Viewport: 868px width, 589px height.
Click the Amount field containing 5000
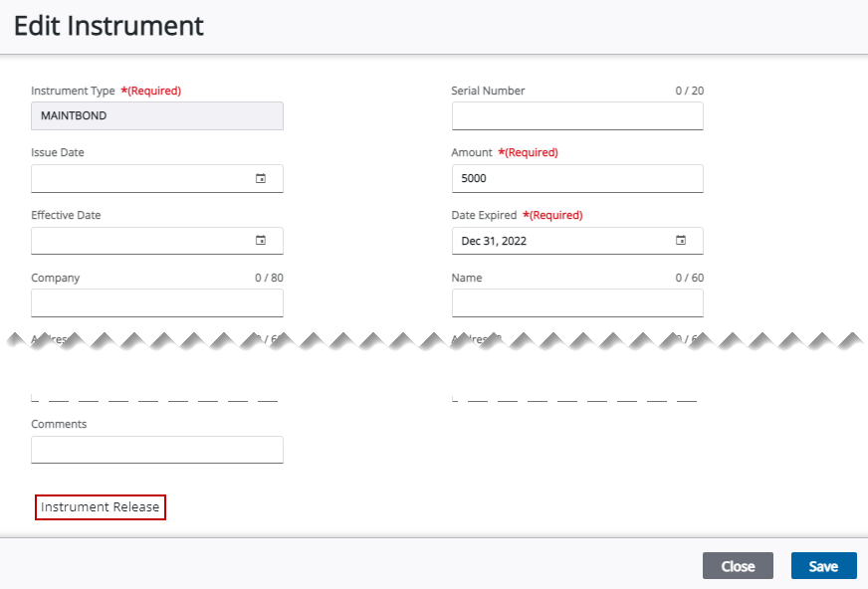(x=577, y=179)
